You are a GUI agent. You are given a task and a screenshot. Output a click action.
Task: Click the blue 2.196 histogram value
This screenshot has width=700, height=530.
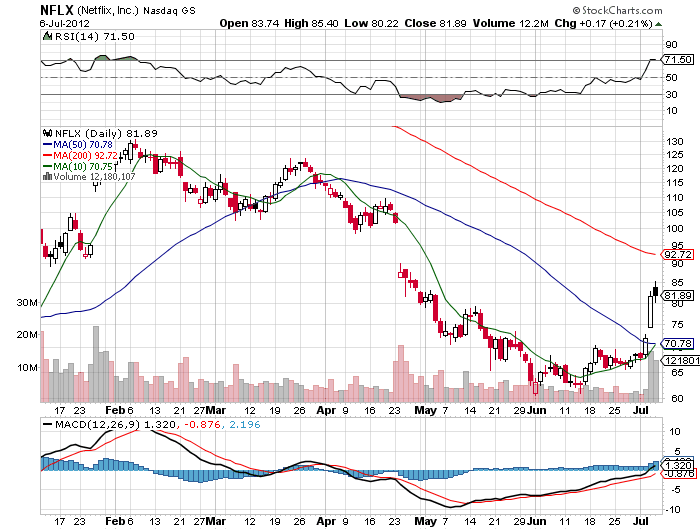pyautogui.click(x=245, y=425)
